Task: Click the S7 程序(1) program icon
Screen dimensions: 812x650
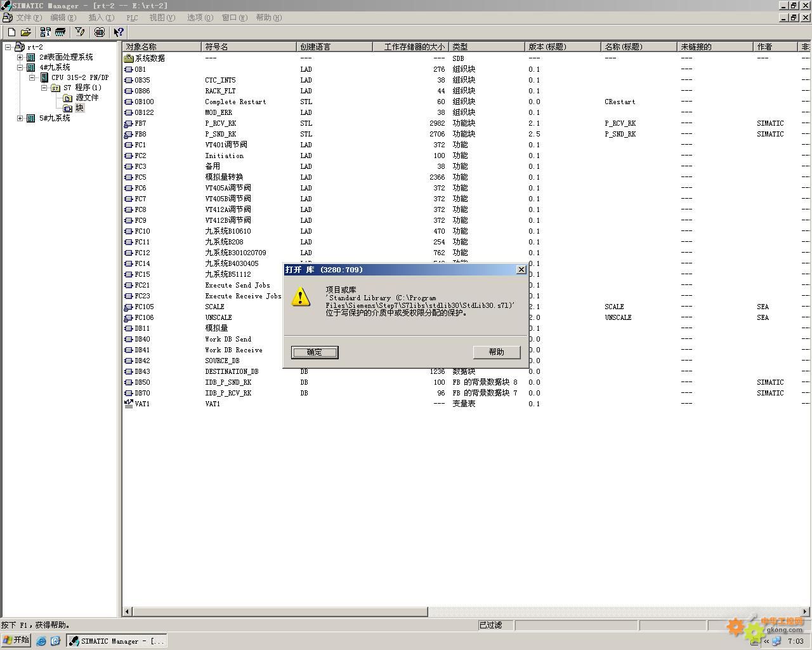Action: pyautogui.click(x=56, y=88)
